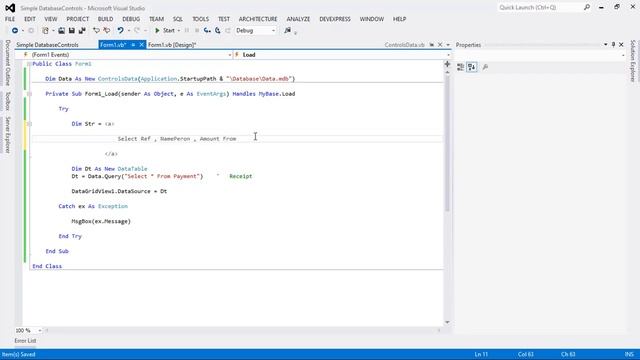Open the document tab list dropdown arrow
The width and height of the screenshot is (640, 360).
coord(448,45)
